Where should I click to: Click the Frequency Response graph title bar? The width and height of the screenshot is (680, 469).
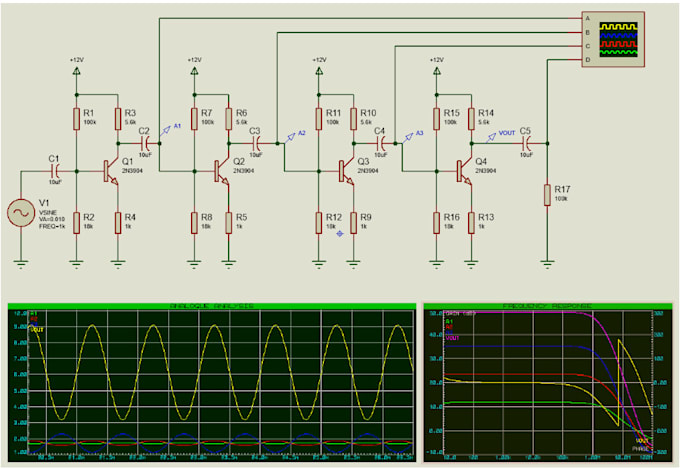(x=548, y=306)
